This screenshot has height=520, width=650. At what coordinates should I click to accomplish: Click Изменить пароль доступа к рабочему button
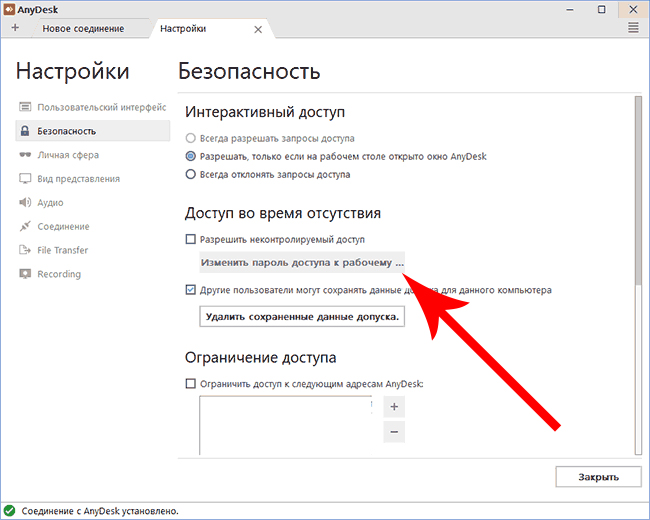(302, 262)
